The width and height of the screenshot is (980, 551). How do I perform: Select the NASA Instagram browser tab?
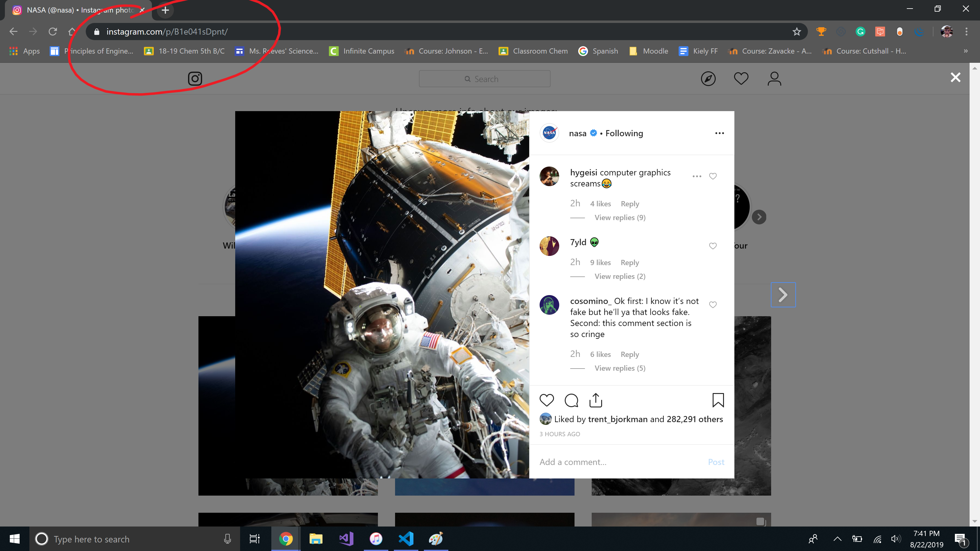pos(78,10)
